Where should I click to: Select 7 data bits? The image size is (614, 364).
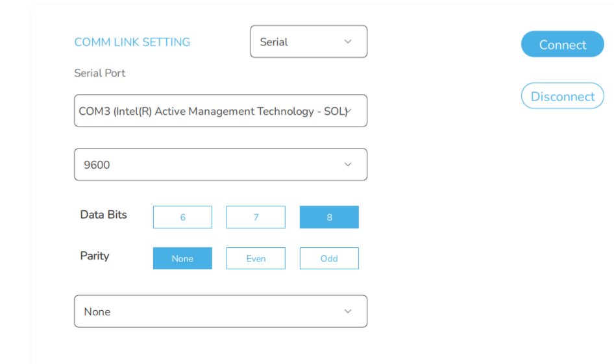[256, 217]
